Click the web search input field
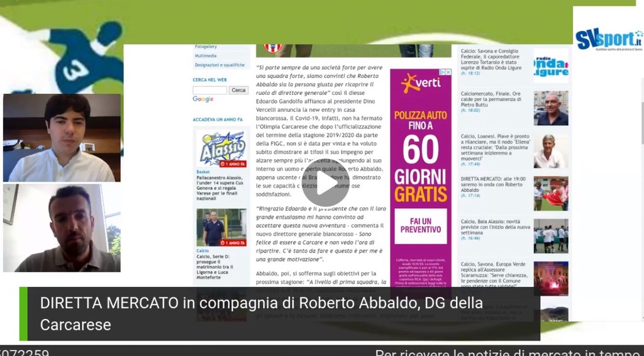The width and height of the screenshot is (644, 356). click(x=209, y=90)
